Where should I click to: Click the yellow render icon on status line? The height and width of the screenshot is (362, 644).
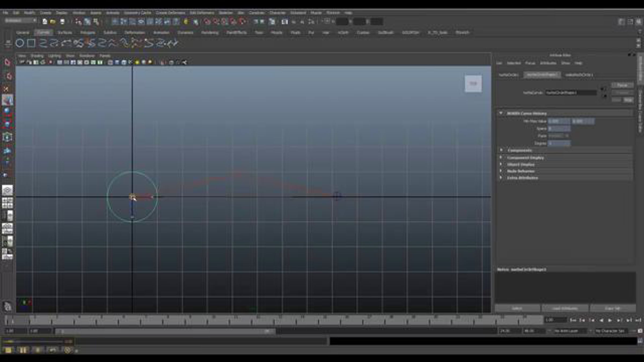tap(186, 21)
